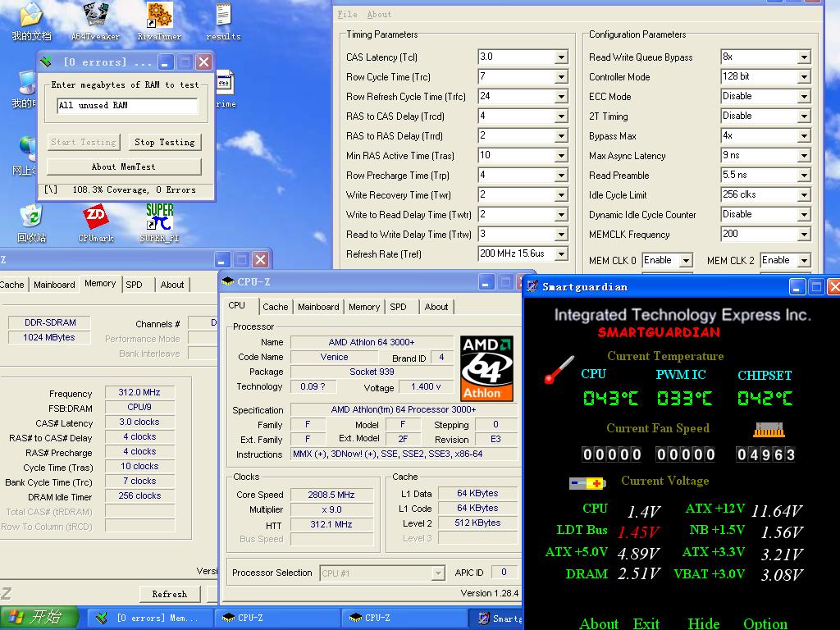Click the MemTest title bar icon
This screenshot has height=630, width=840.
coord(46,62)
